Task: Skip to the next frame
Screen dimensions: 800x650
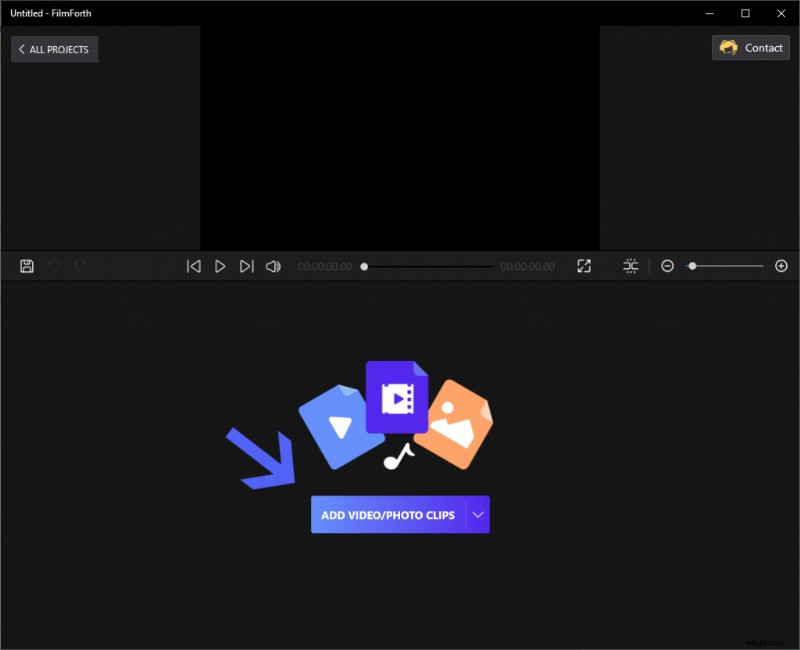Action: (247, 265)
